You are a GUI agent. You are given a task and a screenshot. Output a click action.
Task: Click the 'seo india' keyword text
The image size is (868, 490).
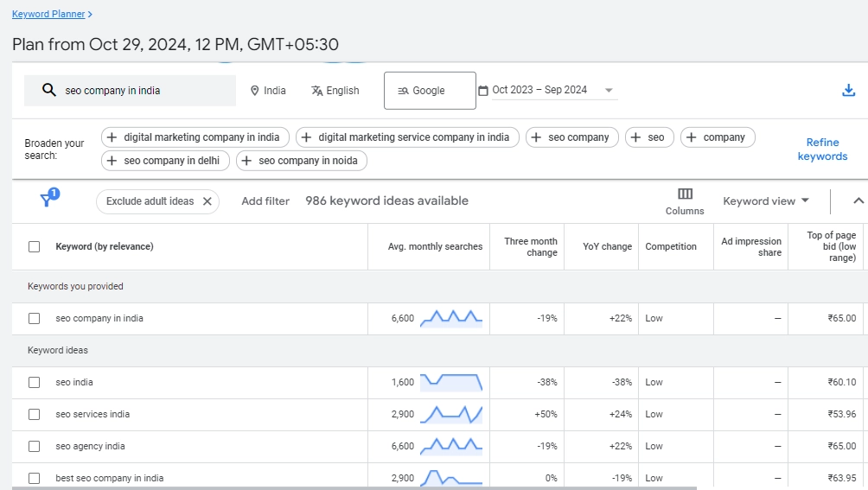74,383
